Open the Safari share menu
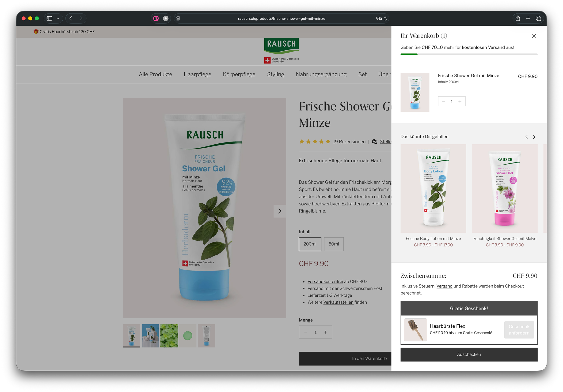Image resolution: width=563 pixels, height=392 pixels. coord(518,18)
